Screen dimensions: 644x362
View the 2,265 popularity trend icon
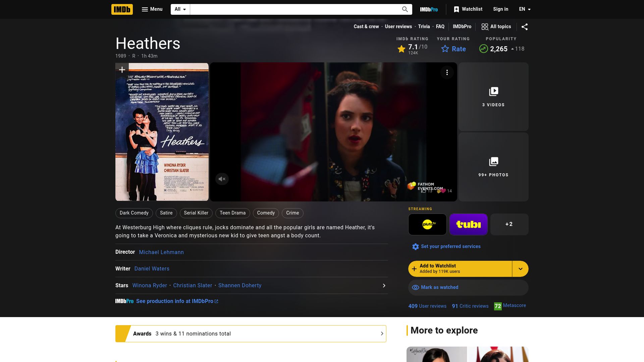[x=483, y=49]
